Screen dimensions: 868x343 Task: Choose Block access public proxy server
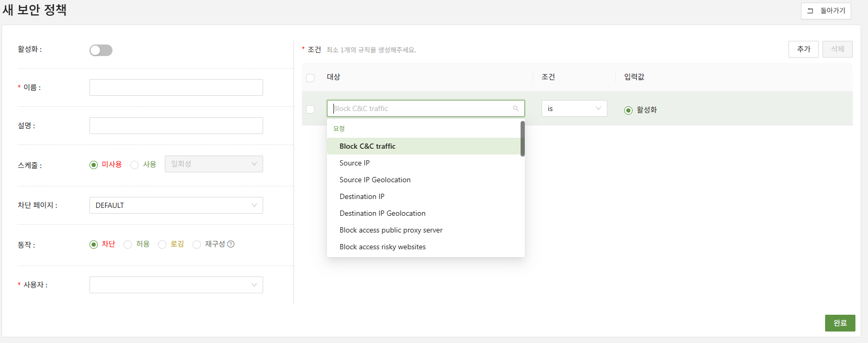[x=391, y=230]
